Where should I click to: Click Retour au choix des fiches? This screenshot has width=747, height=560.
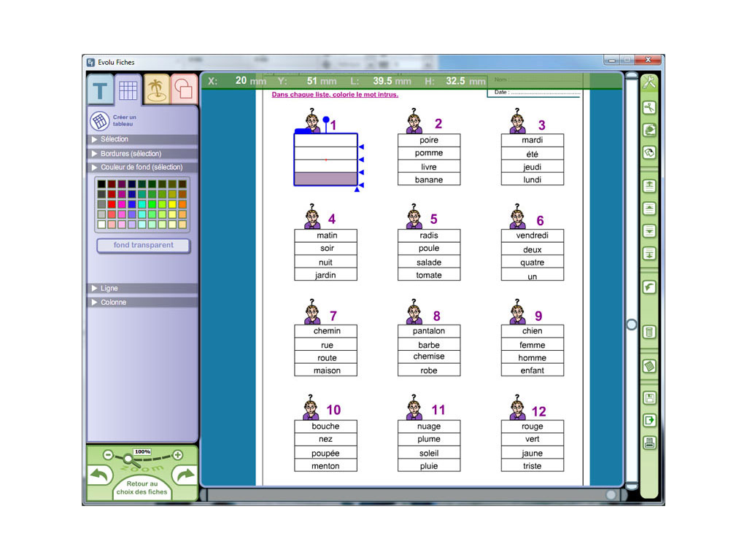[x=142, y=488]
